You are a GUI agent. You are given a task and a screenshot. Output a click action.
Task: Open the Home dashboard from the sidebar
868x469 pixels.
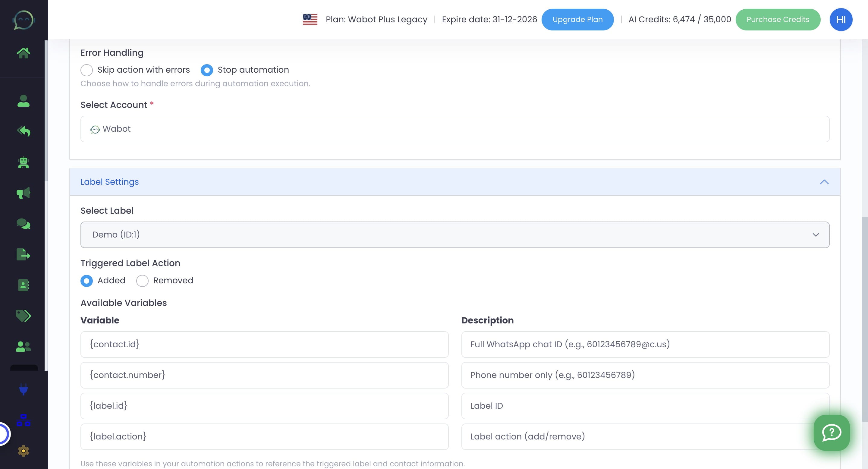pos(23,52)
